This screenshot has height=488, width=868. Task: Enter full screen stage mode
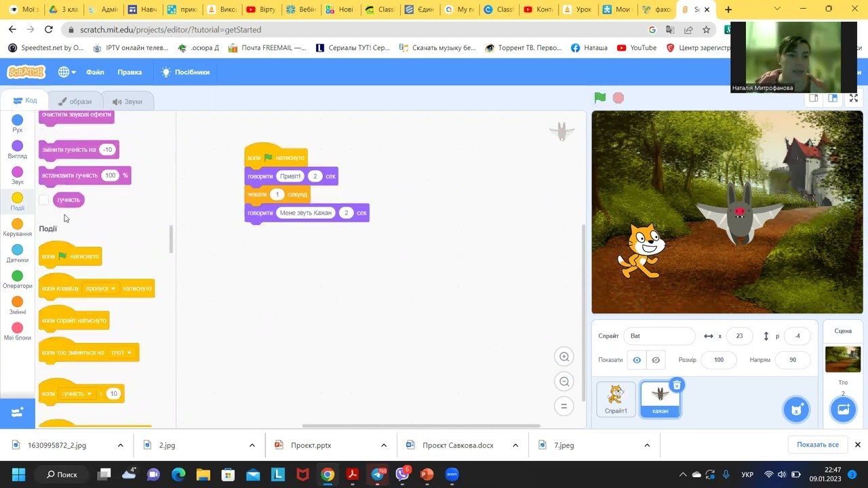click(854, 98)
